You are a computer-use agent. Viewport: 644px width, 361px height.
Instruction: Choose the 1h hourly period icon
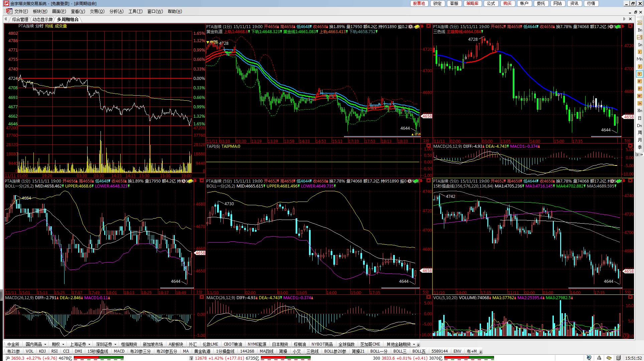[640, 103]
